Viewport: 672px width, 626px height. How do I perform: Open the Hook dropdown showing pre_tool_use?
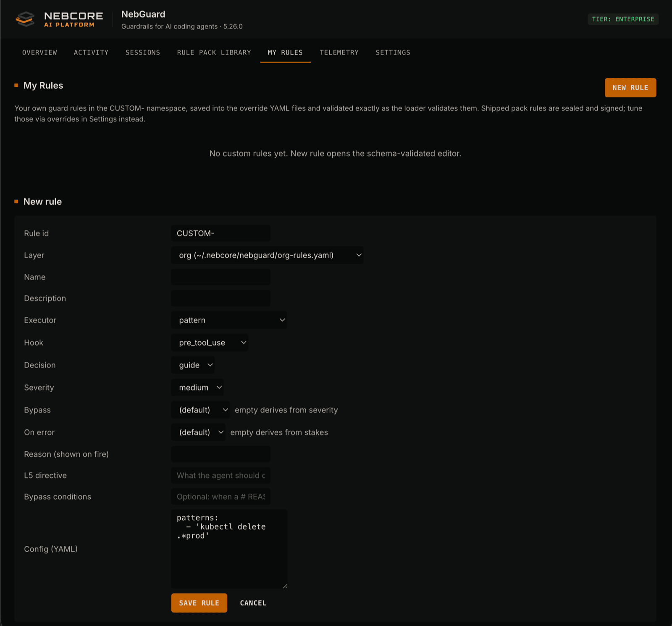210,343
